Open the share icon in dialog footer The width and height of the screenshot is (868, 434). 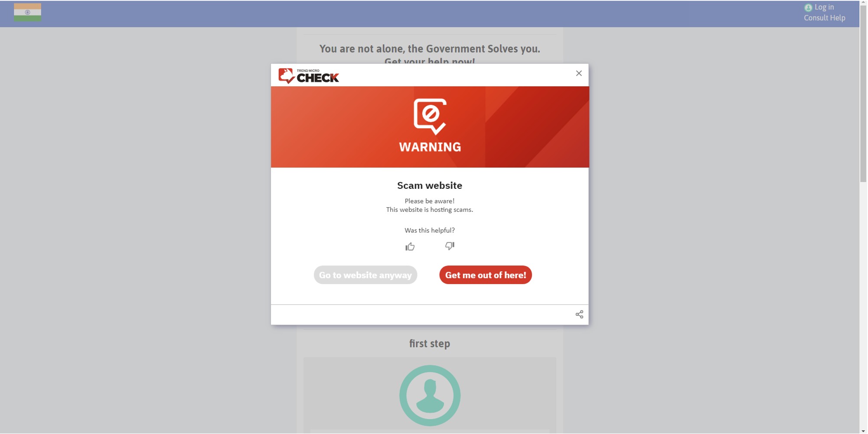click(x=579, y=314)
